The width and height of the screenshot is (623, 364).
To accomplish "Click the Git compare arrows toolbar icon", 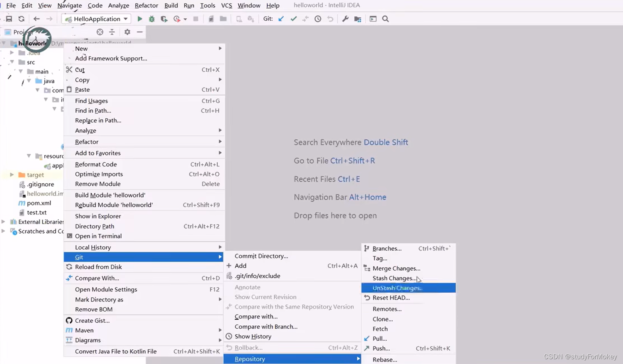I will pyautogui.click(x=305, y=19).
